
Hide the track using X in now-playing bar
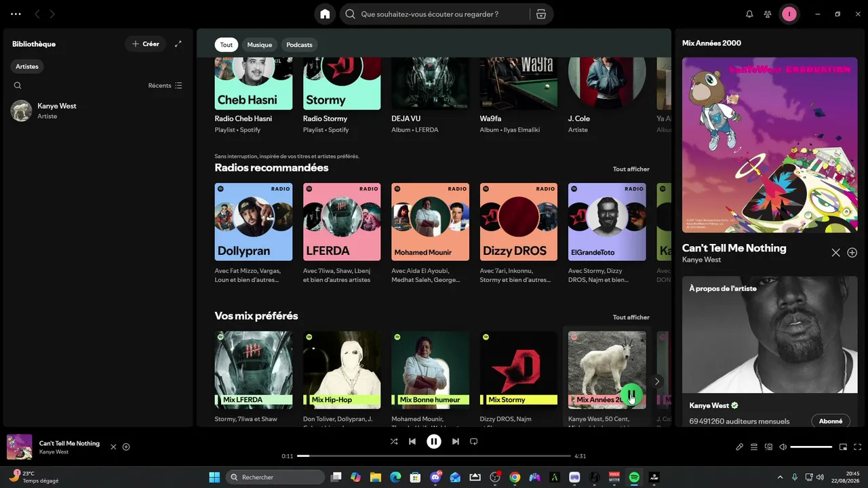113,447
